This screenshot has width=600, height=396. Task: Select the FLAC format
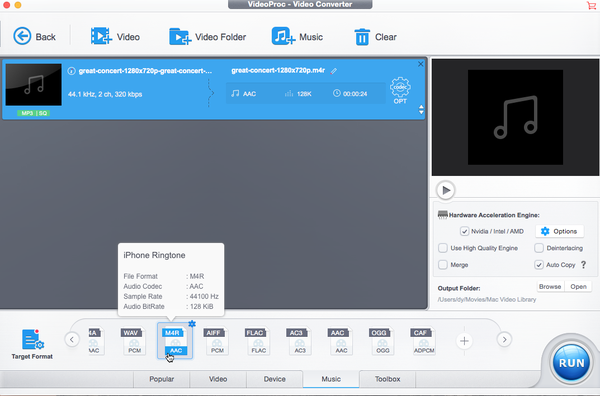258,341
